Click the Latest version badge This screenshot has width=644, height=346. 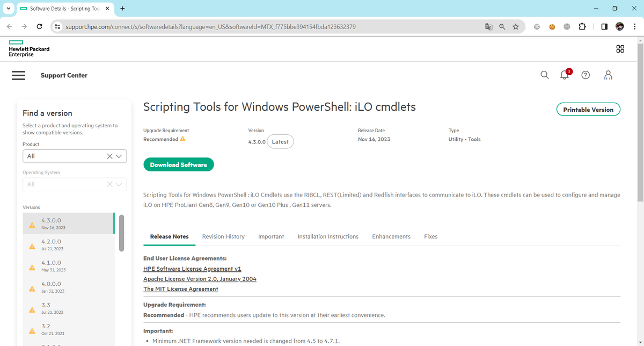[280, 142]
